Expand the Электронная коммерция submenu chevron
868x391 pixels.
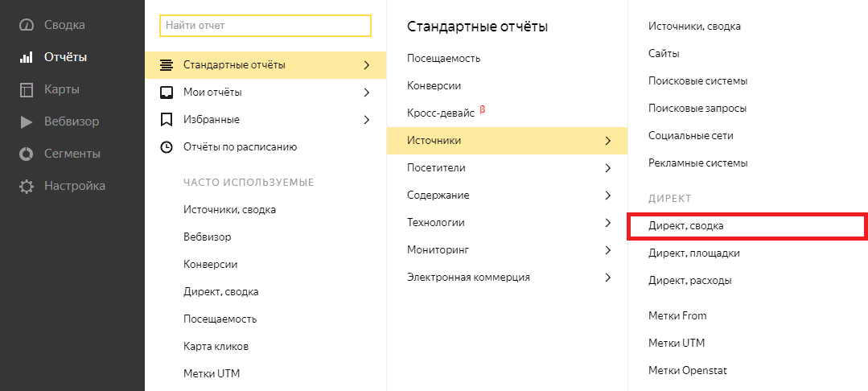point(608,278)
